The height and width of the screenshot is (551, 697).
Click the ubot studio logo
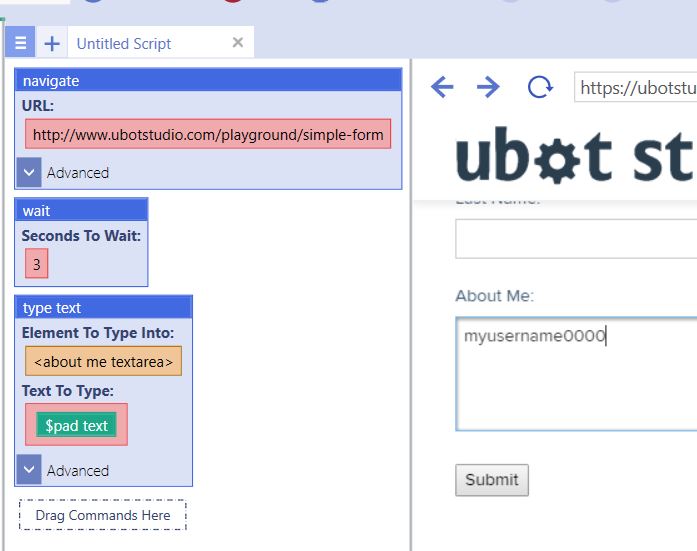coord(575,156)
